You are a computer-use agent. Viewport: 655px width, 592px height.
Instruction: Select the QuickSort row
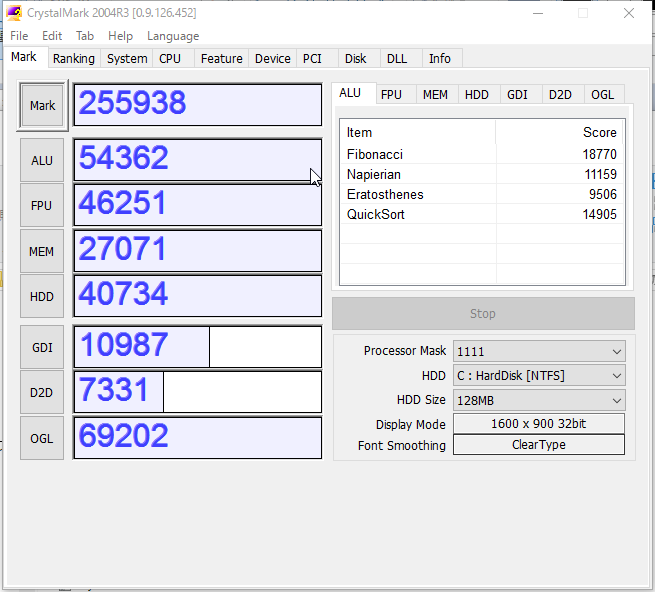coord(482,214)
